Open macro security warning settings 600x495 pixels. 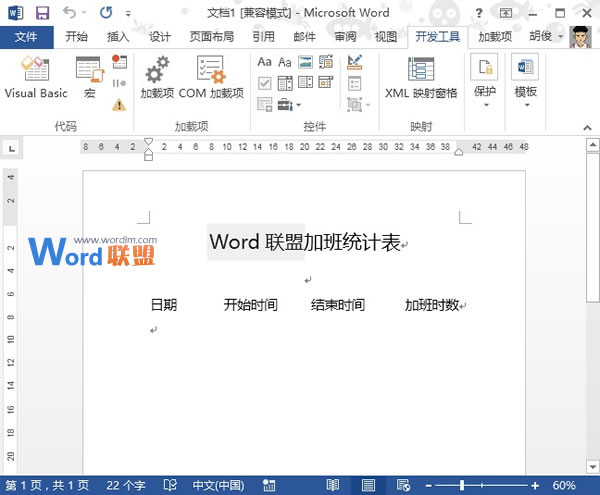coord(119,104)
